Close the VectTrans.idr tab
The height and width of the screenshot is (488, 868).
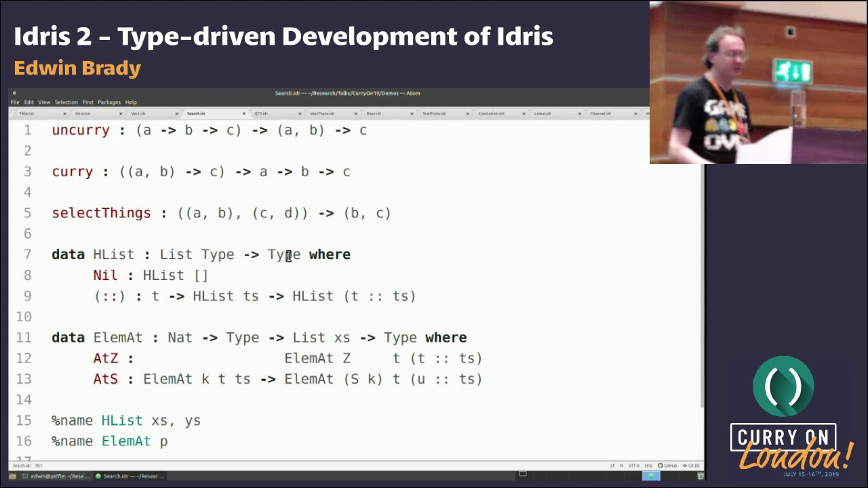pos(355,113)
